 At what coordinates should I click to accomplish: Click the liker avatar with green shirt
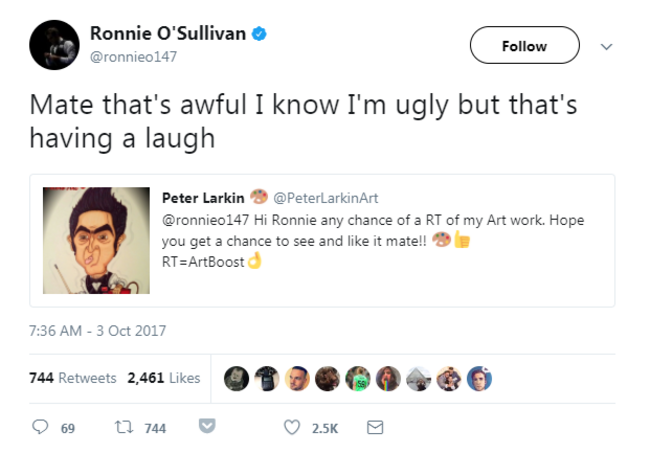tap(358, 378)
